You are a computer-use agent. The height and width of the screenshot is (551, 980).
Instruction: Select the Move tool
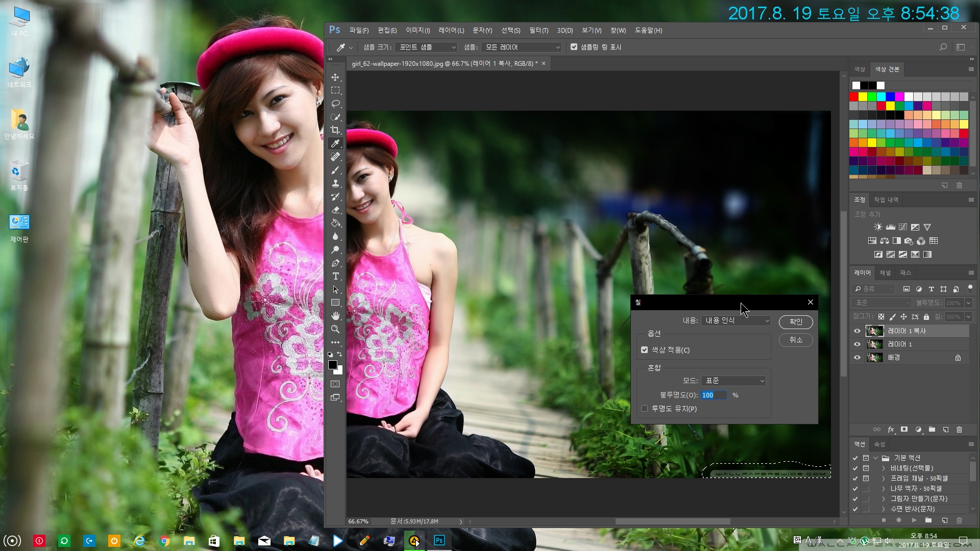[335, 78]
